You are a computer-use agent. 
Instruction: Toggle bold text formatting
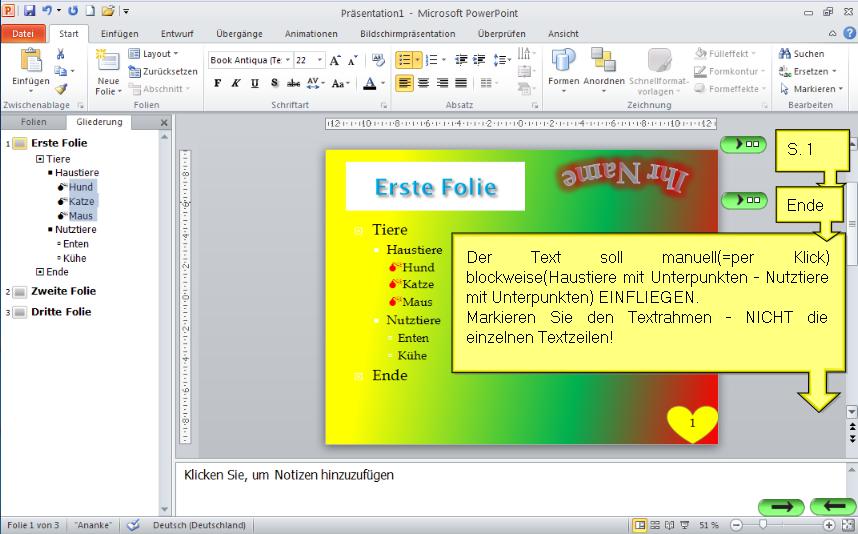click(x=217, y=84)
